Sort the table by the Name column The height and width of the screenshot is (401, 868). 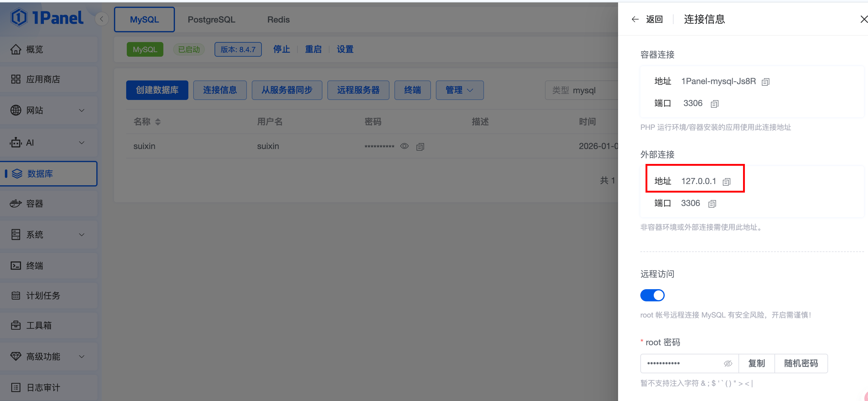tap(158, 122)
